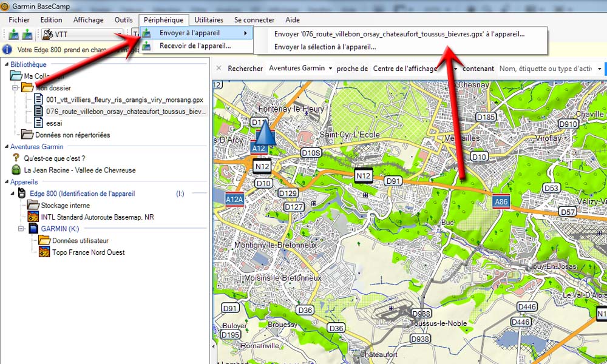
Task: Click second green device toolbar icon
Action: click(27, 35)
